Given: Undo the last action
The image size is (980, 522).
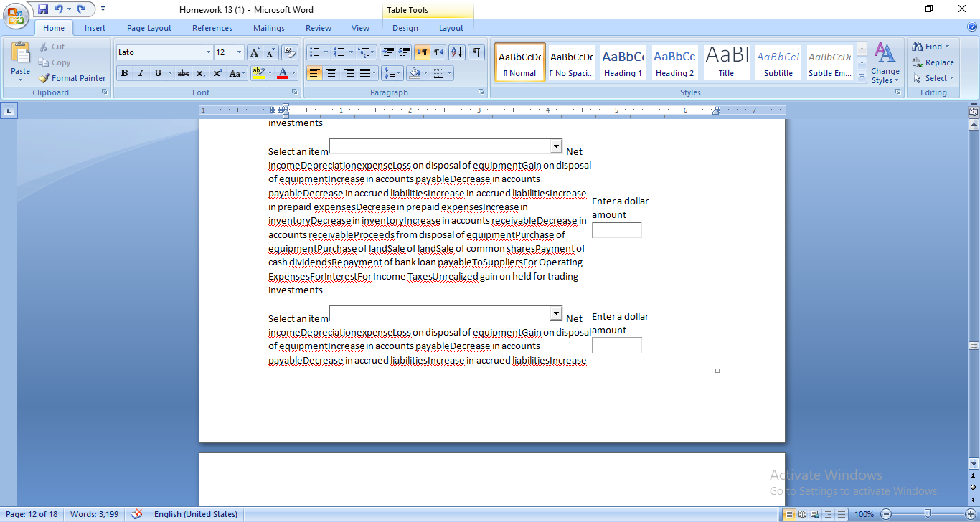Looking at the screenshot, I should click(60, 10).
